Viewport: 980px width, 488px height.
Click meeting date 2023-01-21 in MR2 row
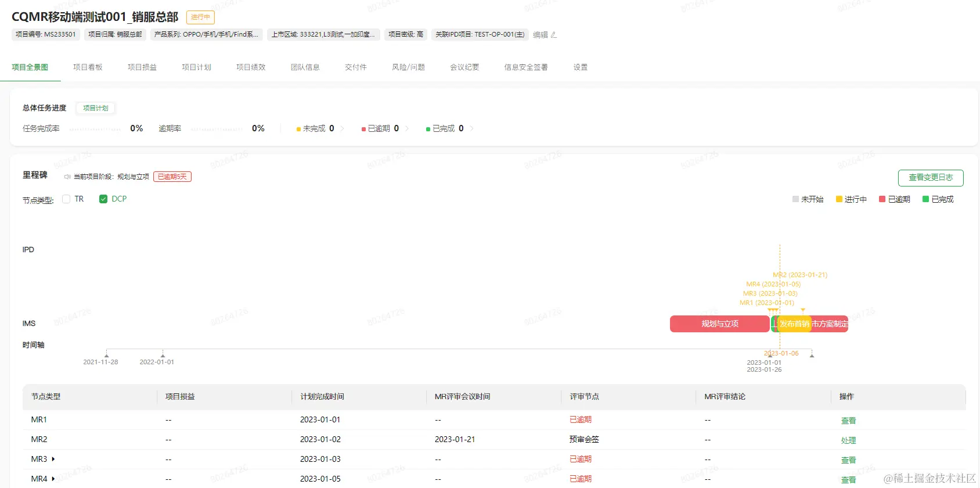tap(455, 439)
